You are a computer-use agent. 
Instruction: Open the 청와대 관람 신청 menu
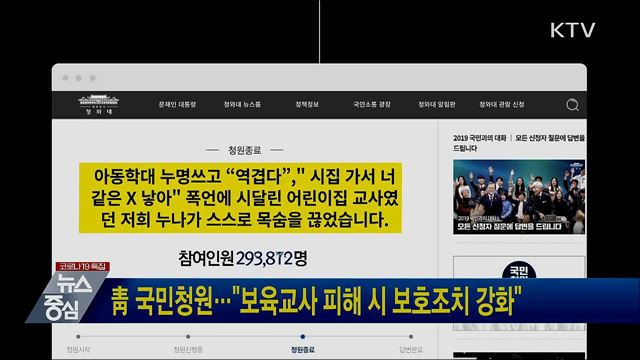(x=502, y=104)
